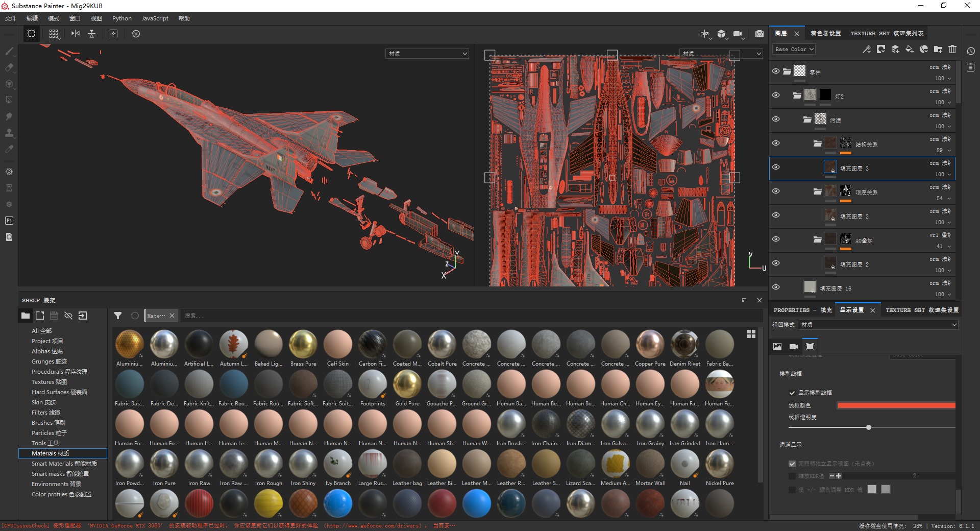Open the Python menu

coord(122,18)
